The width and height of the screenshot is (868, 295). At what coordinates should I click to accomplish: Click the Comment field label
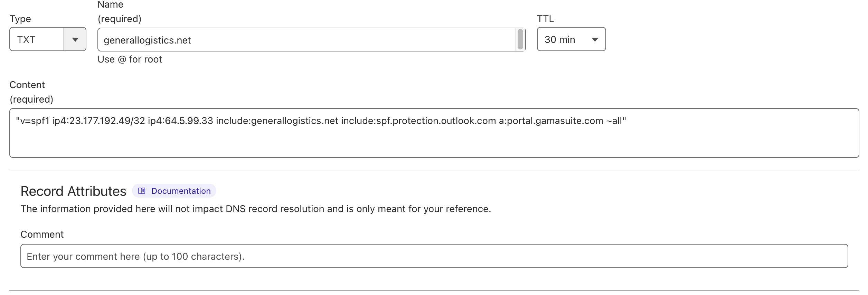42,234
